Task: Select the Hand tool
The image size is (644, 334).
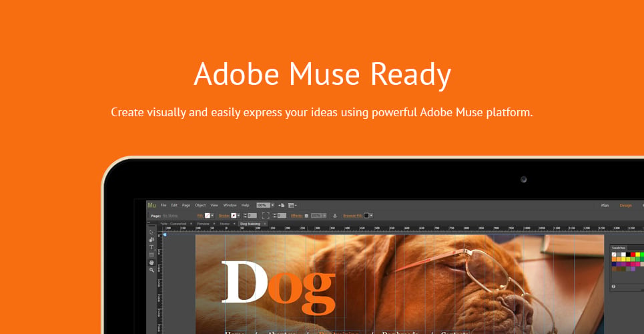Action: (x=151, y=263)
